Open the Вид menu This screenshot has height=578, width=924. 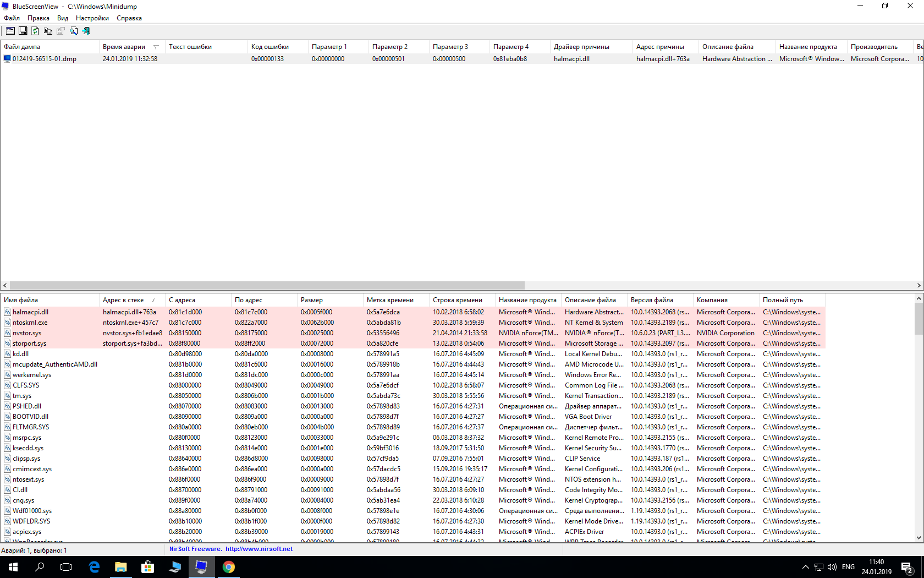tap(63, 18)
